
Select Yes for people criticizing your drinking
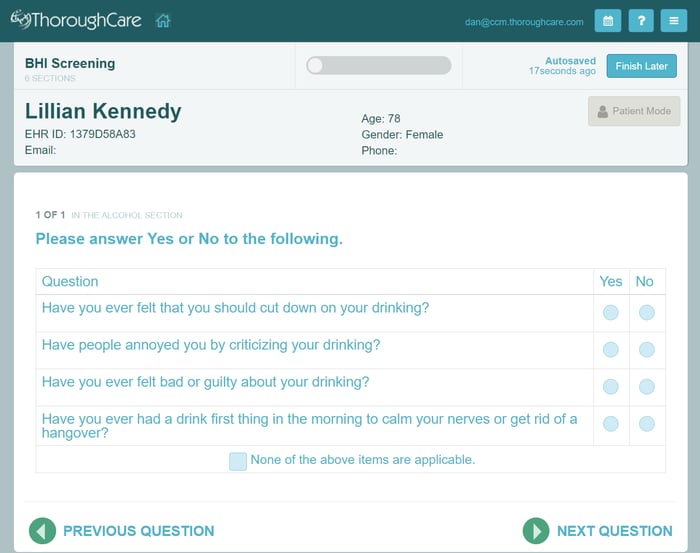pyautogui.click(x=611, y=350)
